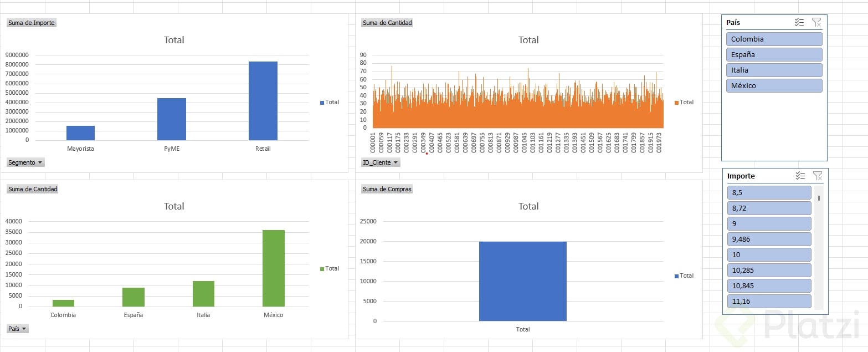The image size is (868, 352).
Task: Click the PyME axis label
Action: click(x=172, y=149)
